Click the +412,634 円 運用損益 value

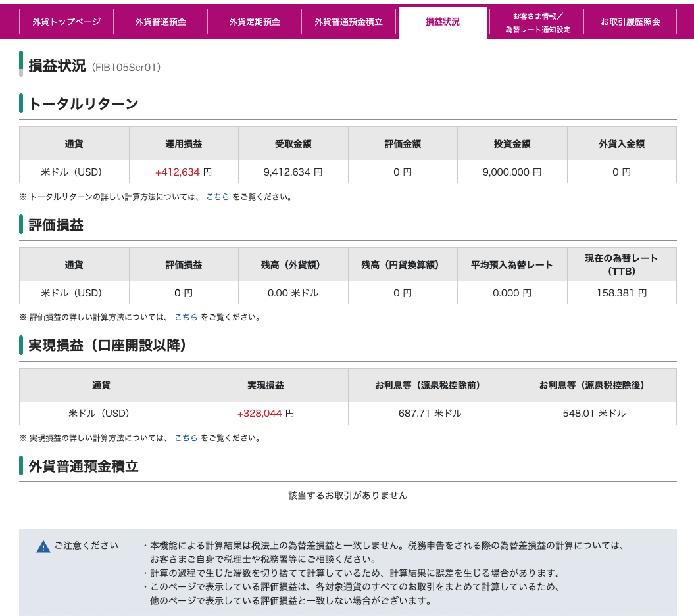tap(184, 172)
